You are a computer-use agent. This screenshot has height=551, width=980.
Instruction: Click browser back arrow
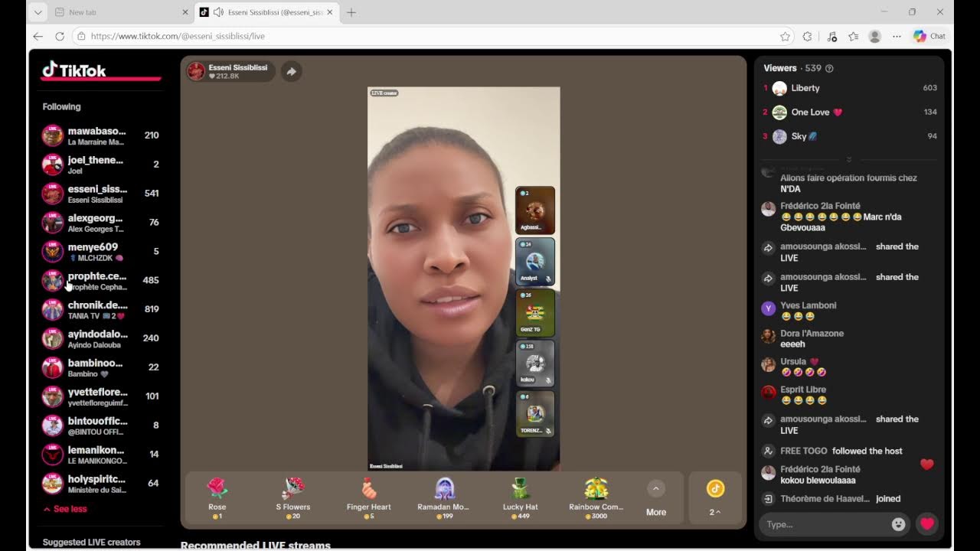click(x=38, y=36)
